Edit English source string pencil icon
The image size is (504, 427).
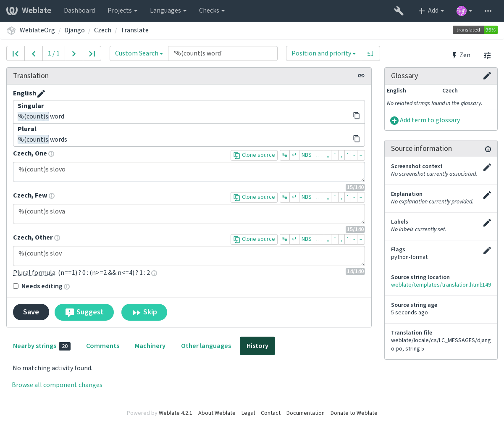(x=41, y=94)
